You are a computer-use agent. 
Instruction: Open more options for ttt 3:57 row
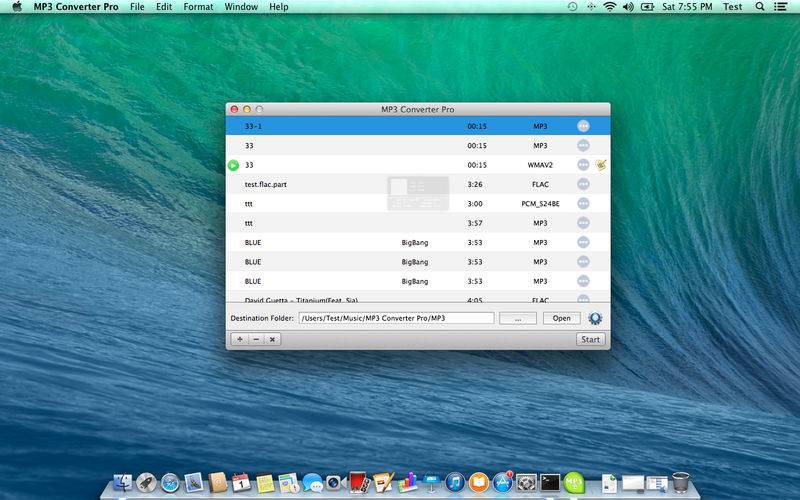pyautogui.click(x=583, y=223)
